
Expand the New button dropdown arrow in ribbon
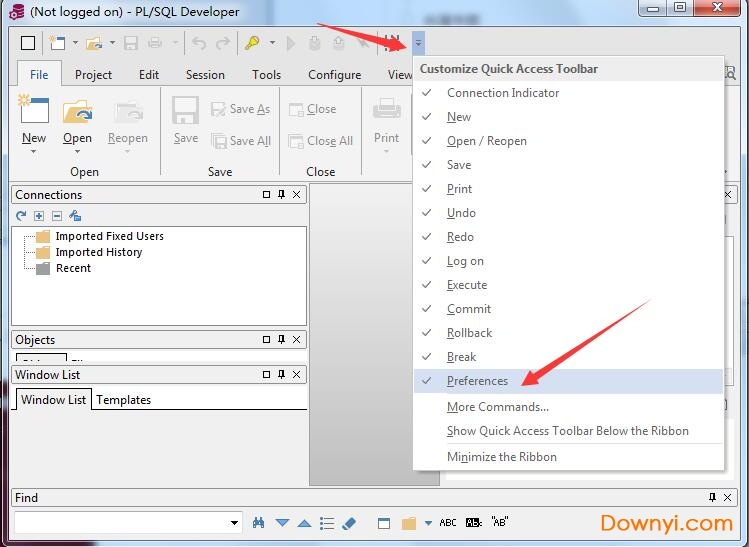(x=34, y=152)
